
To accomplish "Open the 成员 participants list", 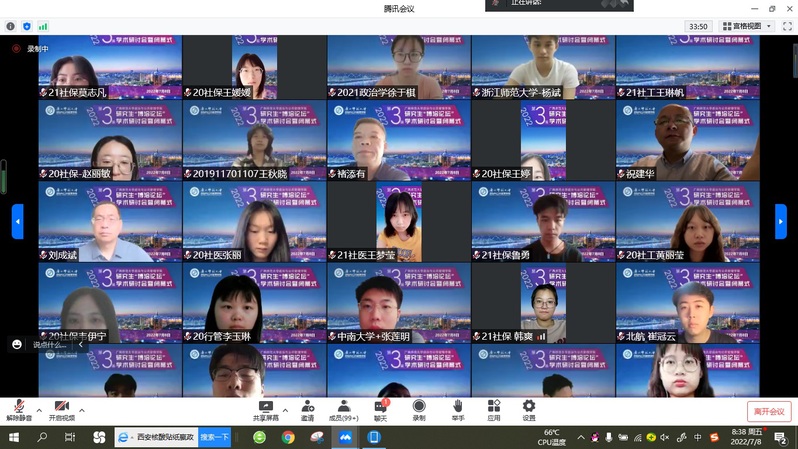I will [343, 409].
